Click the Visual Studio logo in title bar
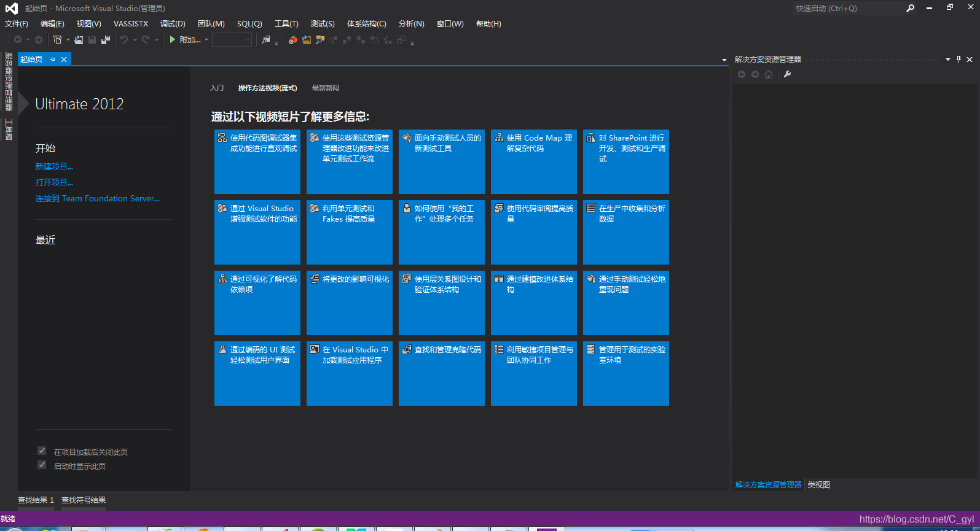Image resolution: width=980 pixels, height=531 pixels. click(x=12, y=9)
